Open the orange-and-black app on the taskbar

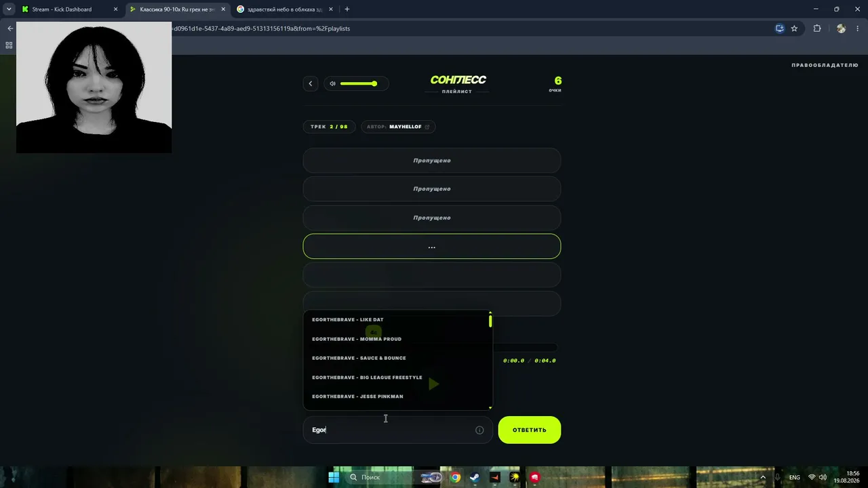tap(495, 477)
